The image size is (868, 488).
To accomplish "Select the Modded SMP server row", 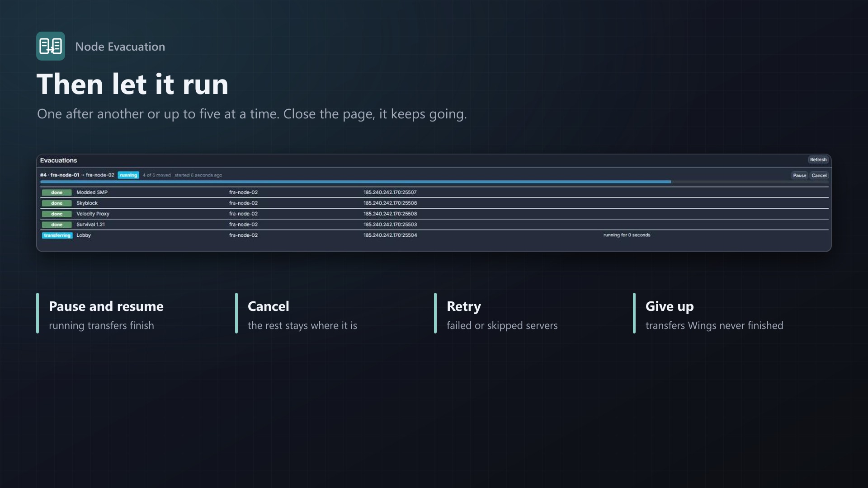I will click(434, 192).
